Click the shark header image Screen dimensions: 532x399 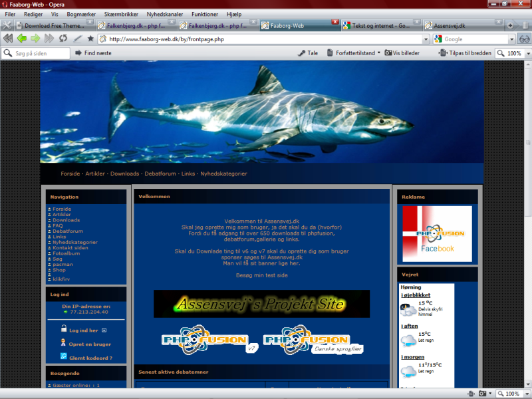coord(262,112)
